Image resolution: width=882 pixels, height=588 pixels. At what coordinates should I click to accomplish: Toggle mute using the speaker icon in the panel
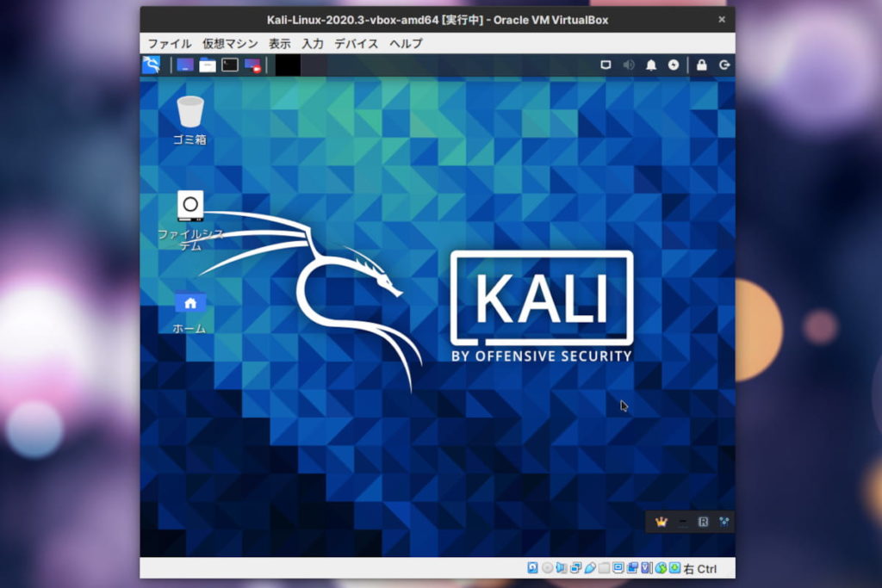coord(628,65)
